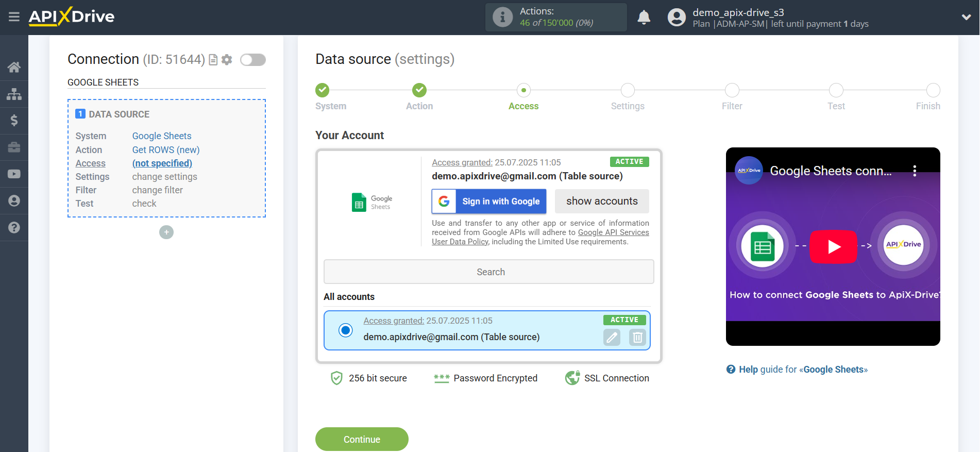980x452 pixels.
Task: Click the (not specified) access link
Action: [162, 163]
